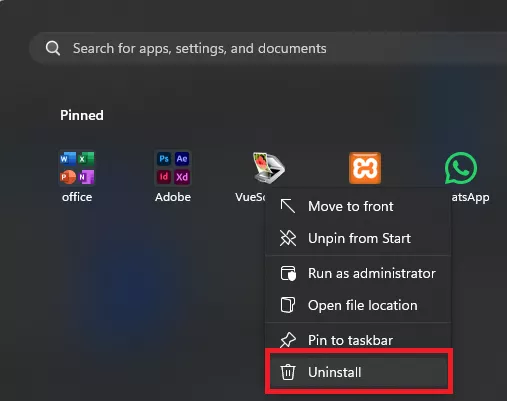Click the search apps and documents field

(x=268, y=48)
